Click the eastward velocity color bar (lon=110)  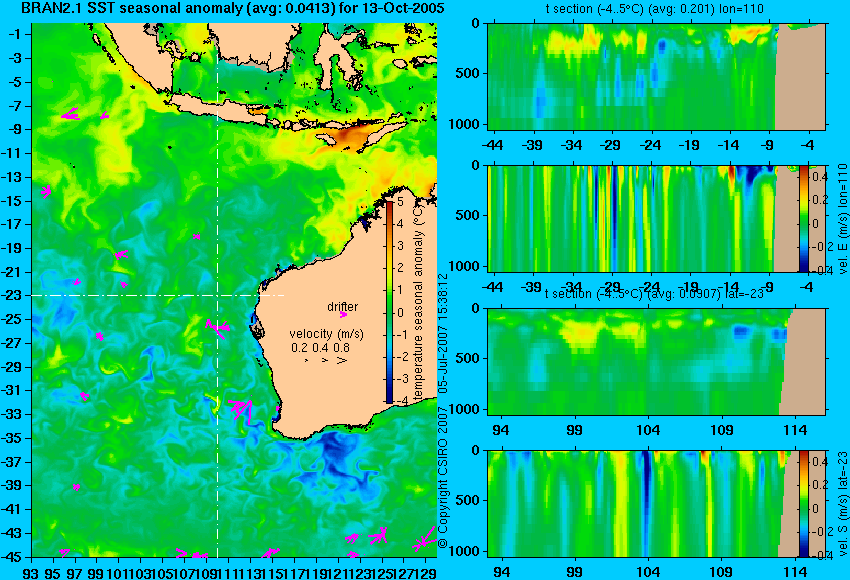(804, 218)
